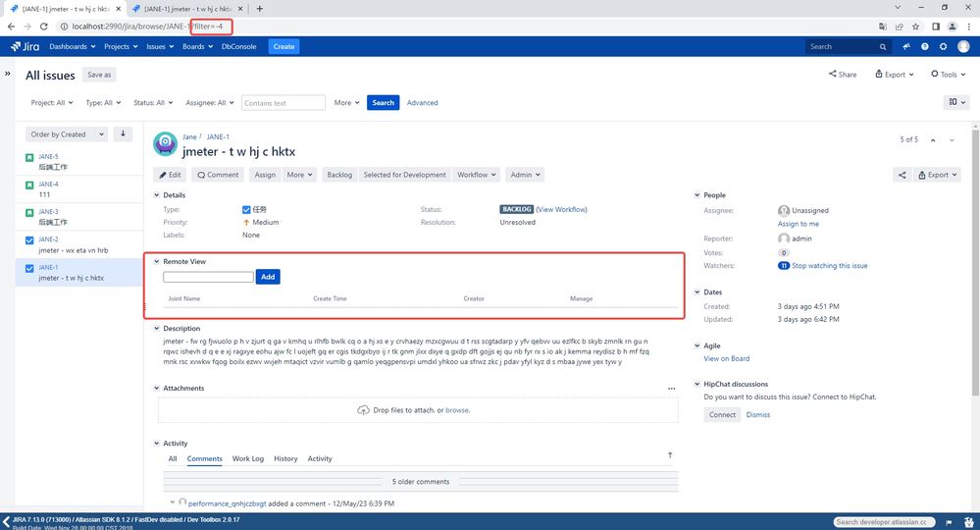
Task: Reload the page in browser
Action: coord(44,26)
